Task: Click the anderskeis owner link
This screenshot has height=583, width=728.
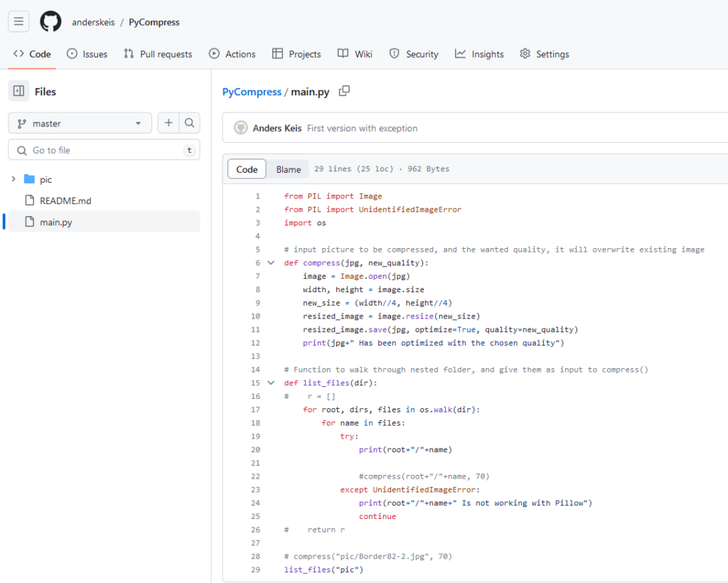Action: point(93,22)
